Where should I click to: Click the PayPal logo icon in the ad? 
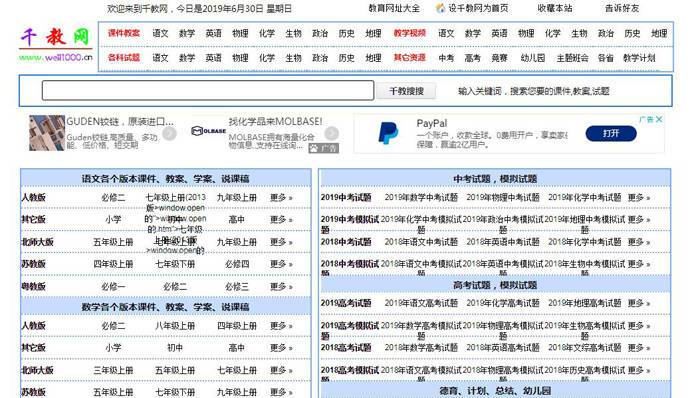(388, 133)
